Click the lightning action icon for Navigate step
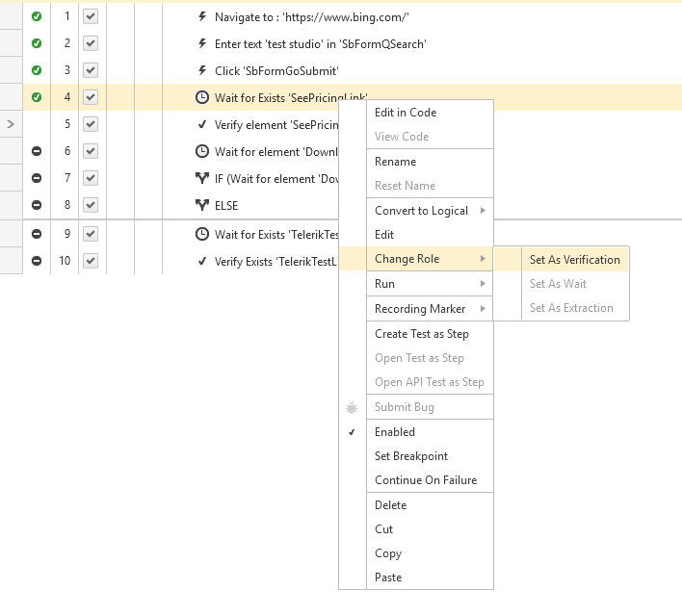The image size is (682, 616). point(201,16)
